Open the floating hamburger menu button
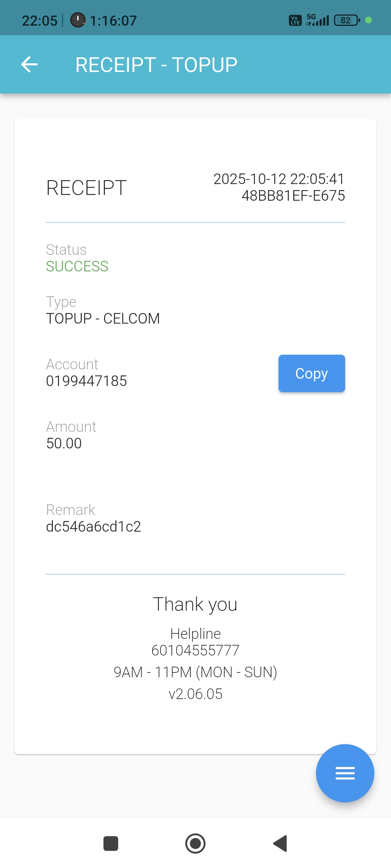 [345, 773]
